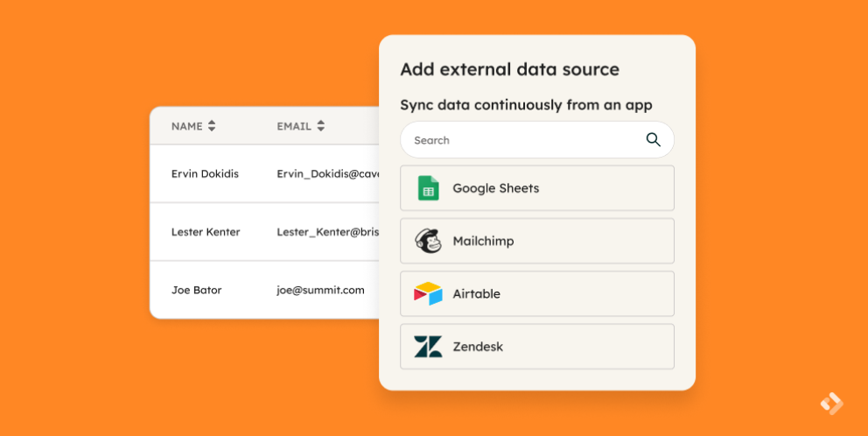Click the green Google Sheets icon

click(428, 188)
